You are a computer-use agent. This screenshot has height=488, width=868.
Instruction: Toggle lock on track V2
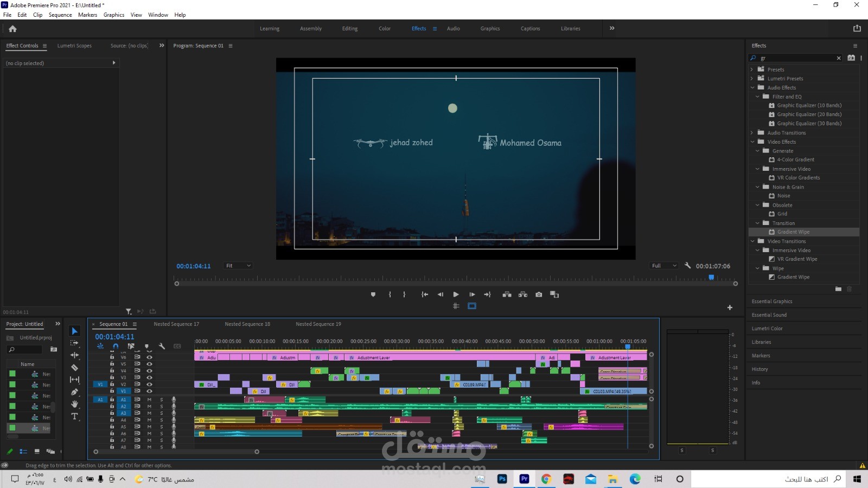coord(112,384)
